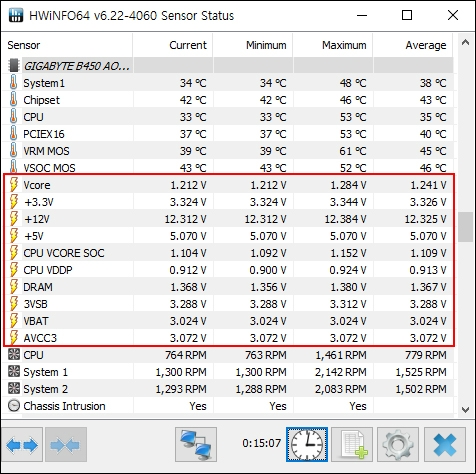Start logging with spreadsheet plus icon
The image size is (476, 474).
pos(352,445)
